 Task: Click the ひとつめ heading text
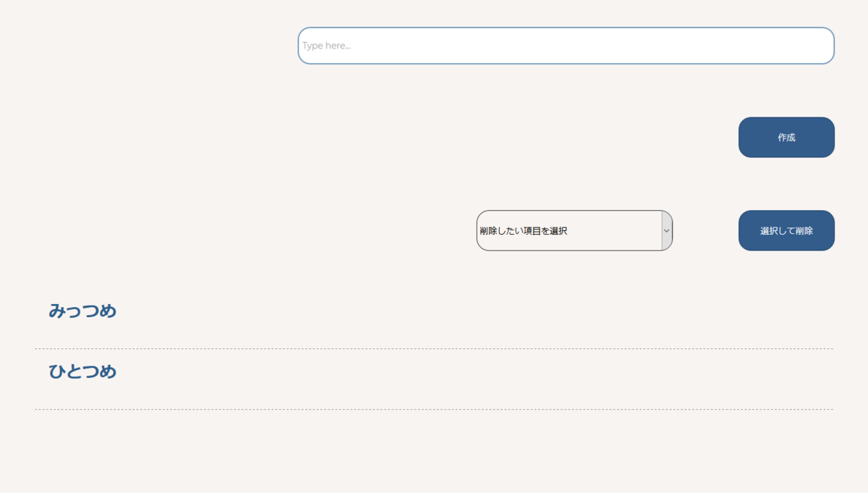pyautogui.click(x=82, y=371)
